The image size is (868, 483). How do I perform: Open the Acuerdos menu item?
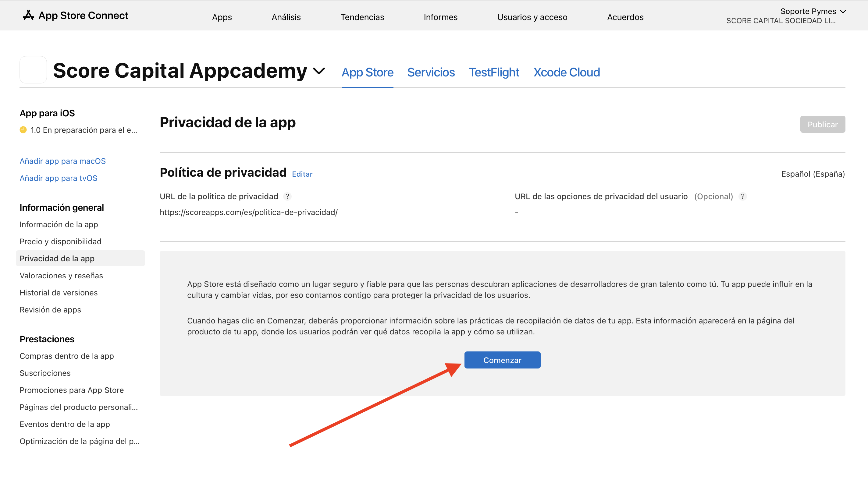click(625, 17)
